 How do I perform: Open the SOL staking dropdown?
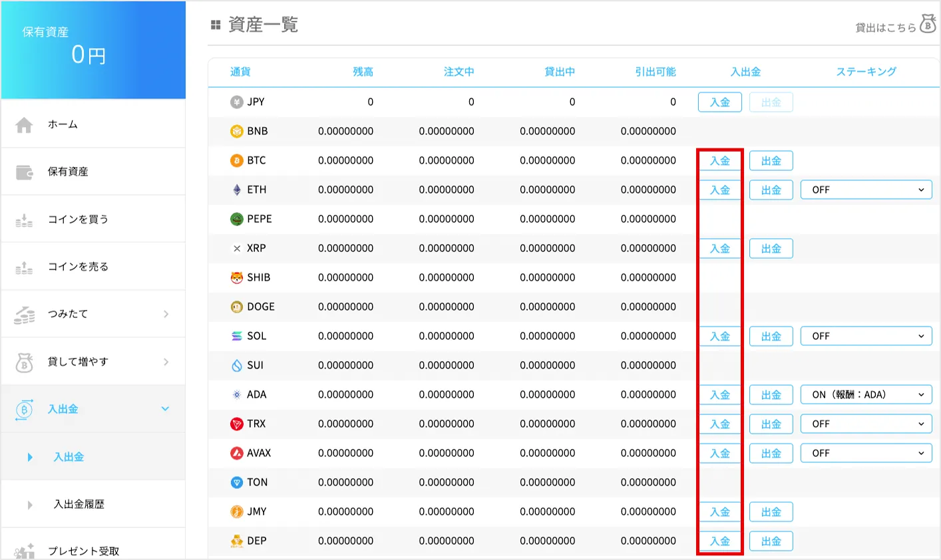pos(866,336)
